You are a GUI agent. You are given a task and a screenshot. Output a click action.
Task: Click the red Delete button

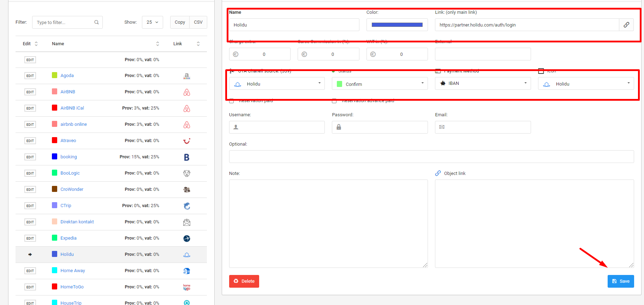point(244,281)
